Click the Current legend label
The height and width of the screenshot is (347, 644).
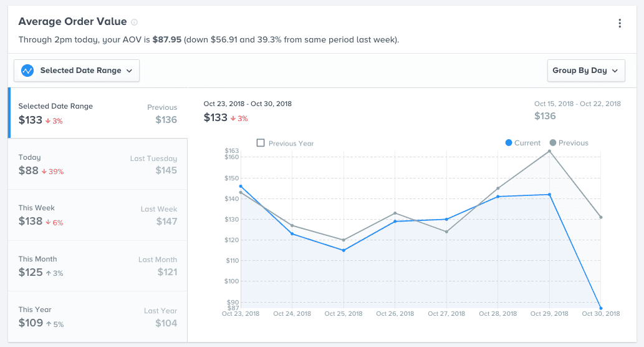(527, 143)
